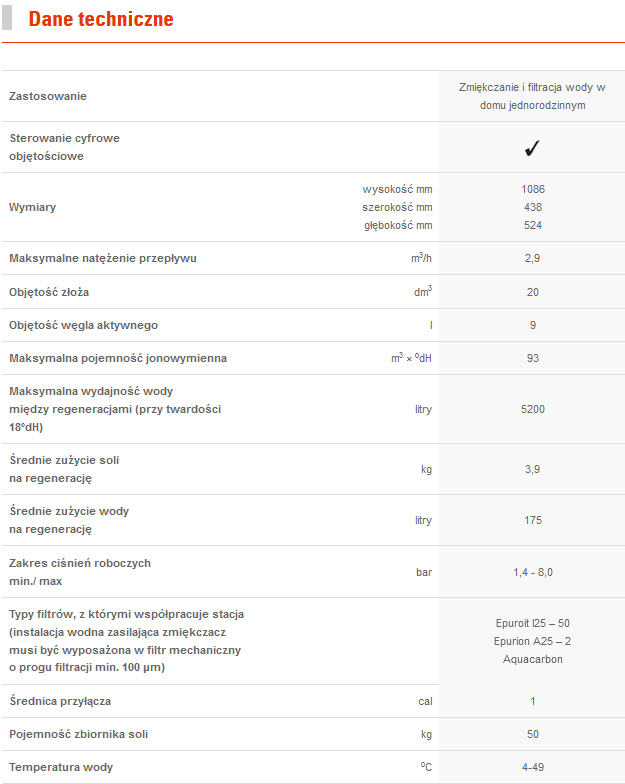The image size is (625, 784).
Task: Click the checkmark in the Sterowanie cyfrowe row
Action: 532,148
